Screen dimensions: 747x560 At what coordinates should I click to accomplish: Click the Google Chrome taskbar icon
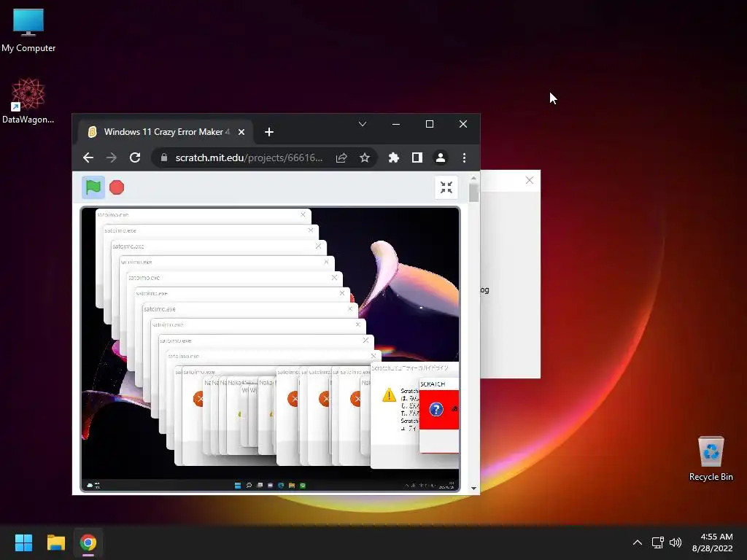(x=88, y=542)
